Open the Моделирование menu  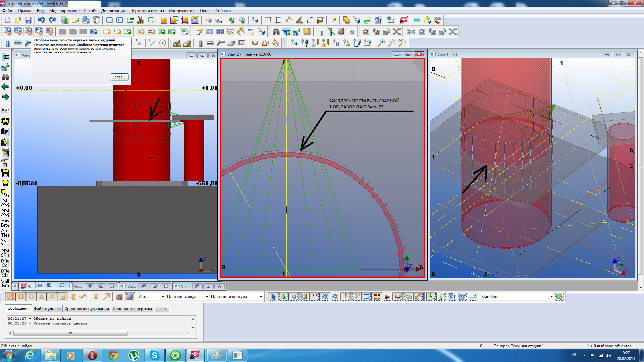[64, 11]
